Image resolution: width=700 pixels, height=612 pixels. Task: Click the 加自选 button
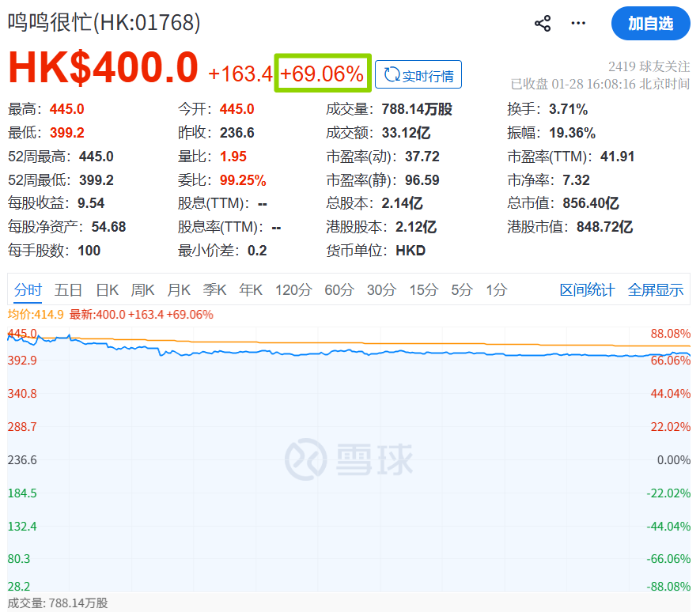point(650,24)
